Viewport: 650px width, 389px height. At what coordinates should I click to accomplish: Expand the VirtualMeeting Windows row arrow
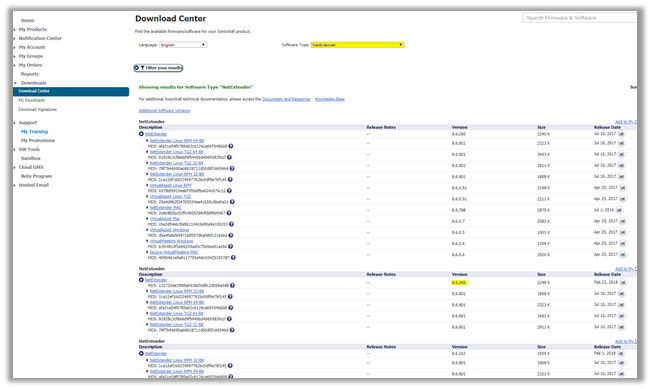pyautogui.click(x=147, y=241)
